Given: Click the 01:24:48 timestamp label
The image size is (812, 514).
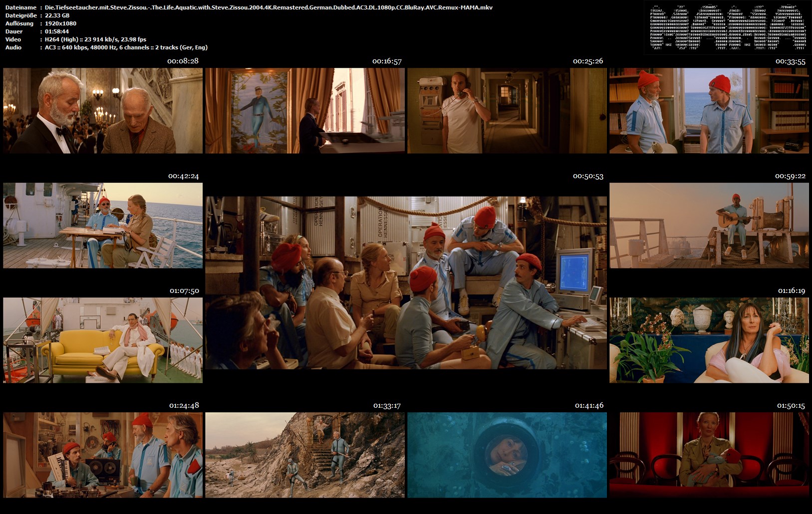Looking at the screenshot, I should (184, 405).
